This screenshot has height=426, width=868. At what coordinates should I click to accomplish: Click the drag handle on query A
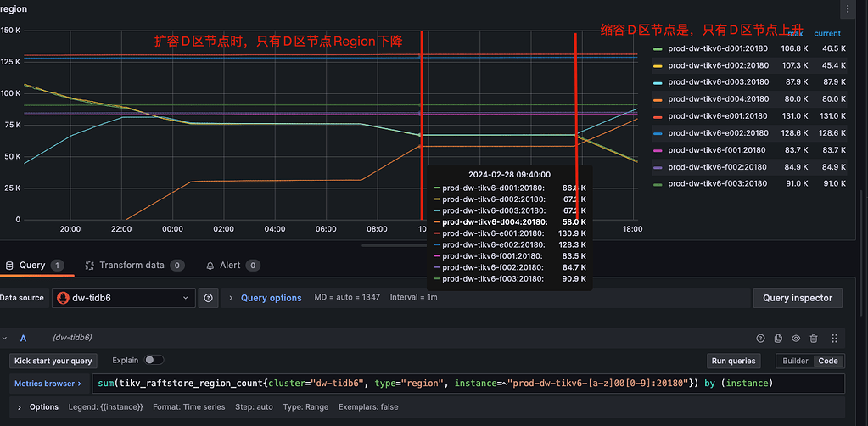(834, 338)
